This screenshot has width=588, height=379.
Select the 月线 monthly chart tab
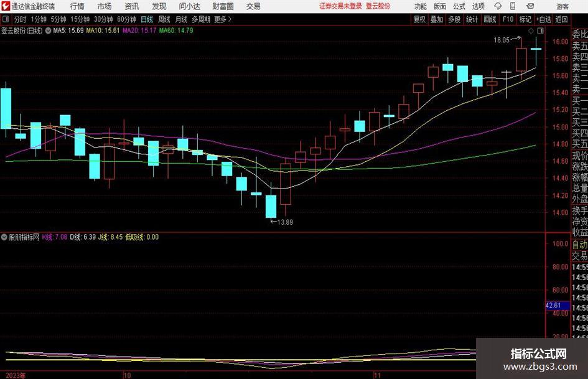[x=181, y=19]
